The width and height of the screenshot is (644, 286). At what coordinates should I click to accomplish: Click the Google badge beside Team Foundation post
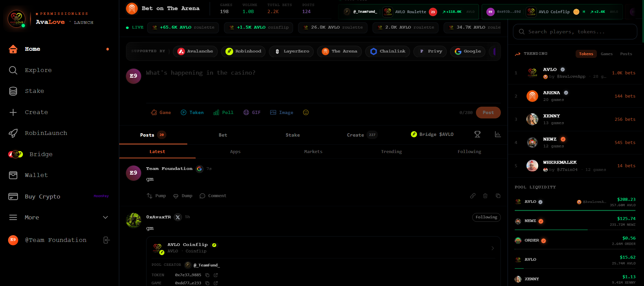point(199,169)
